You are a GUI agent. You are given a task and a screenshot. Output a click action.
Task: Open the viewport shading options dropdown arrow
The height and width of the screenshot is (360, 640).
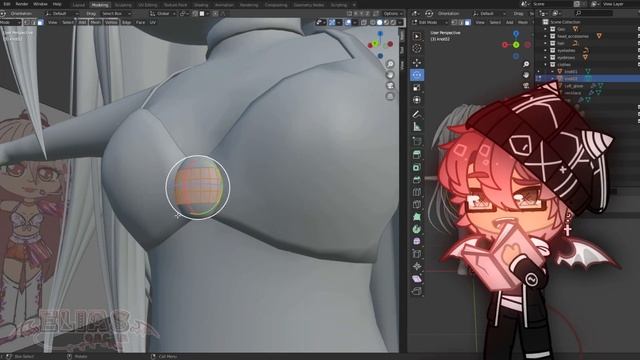[400, 22]
